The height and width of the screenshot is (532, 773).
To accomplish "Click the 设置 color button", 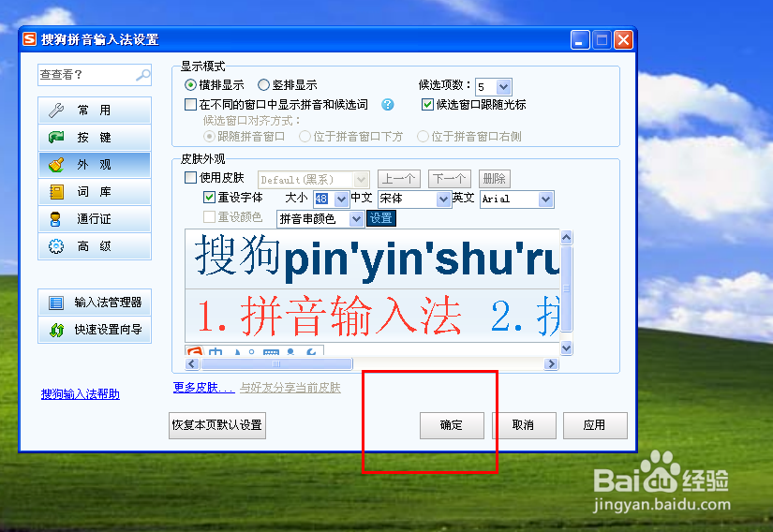I will tap(380, 218).
